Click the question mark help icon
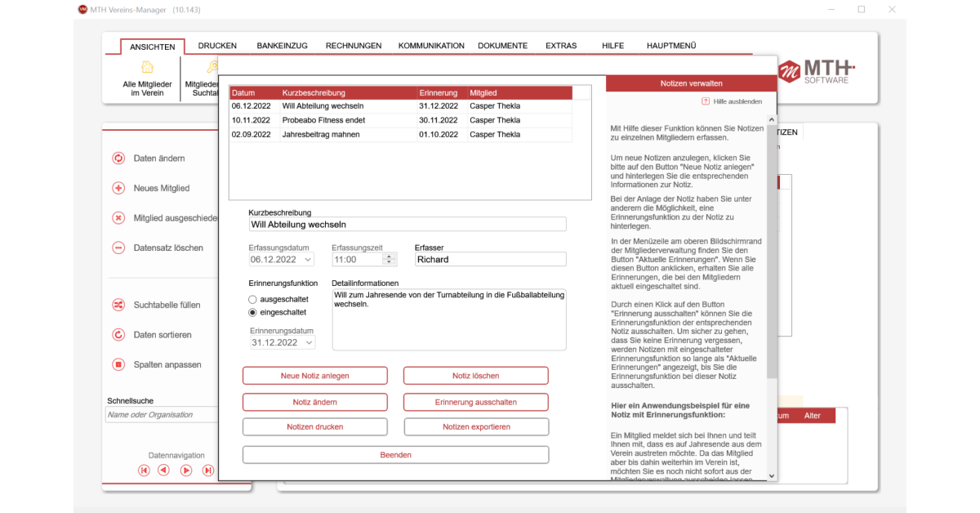 click(x=706, y=101)
